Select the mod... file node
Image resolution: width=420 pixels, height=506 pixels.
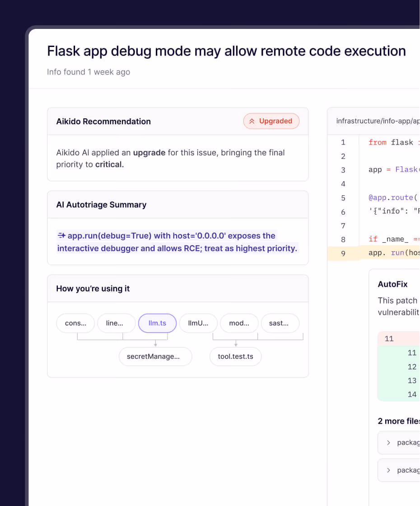pyautogui.click(x=239, y=323)
